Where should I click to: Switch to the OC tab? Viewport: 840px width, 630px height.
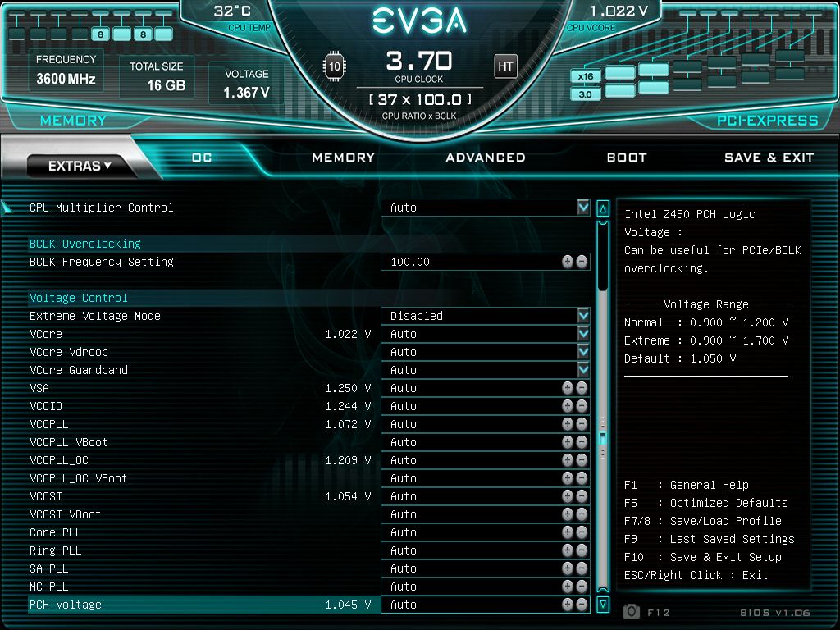202,157
